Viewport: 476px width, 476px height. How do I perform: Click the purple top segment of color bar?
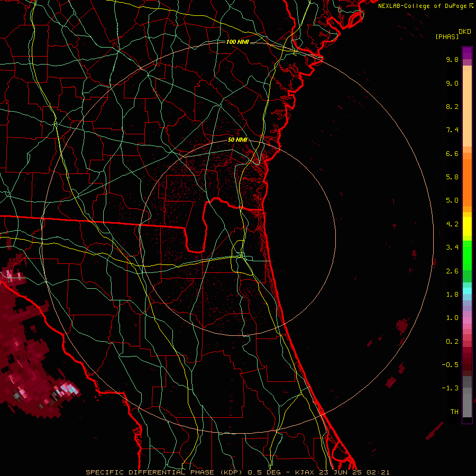pos(467,53)
